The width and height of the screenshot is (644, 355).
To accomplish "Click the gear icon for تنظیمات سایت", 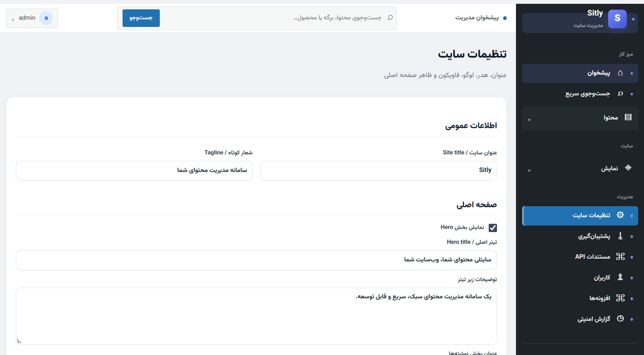I will coord(620,215).
